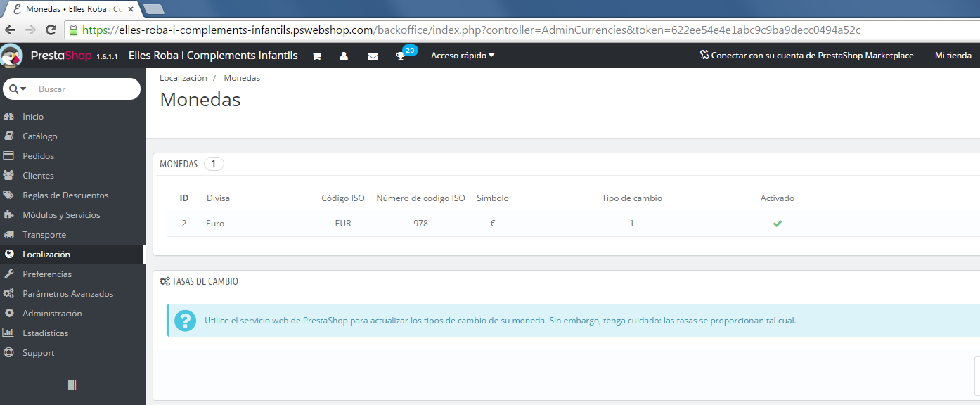Open the trophy notifications icon

401,56
